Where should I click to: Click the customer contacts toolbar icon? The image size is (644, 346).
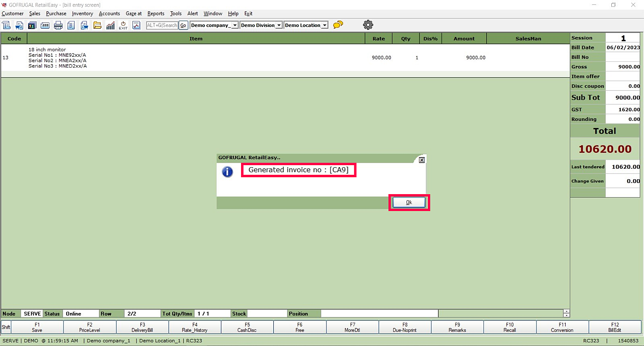[32, 25]
